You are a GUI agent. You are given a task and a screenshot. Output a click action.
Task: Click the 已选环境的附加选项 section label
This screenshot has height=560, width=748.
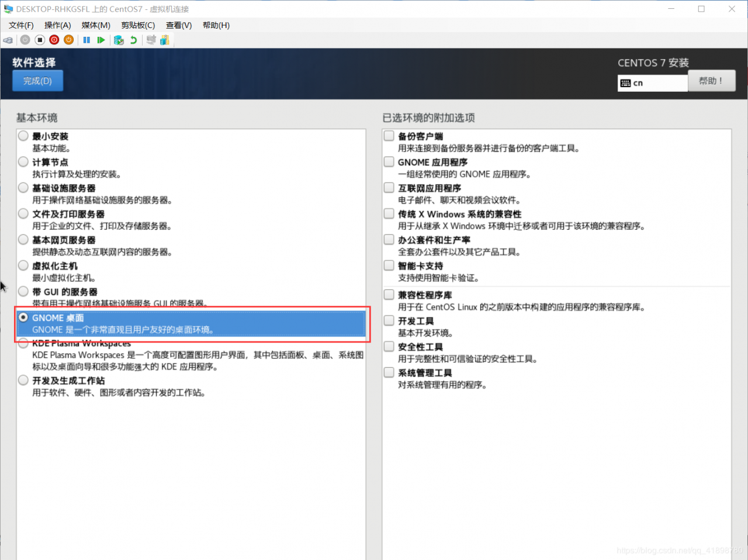[428, 117]
